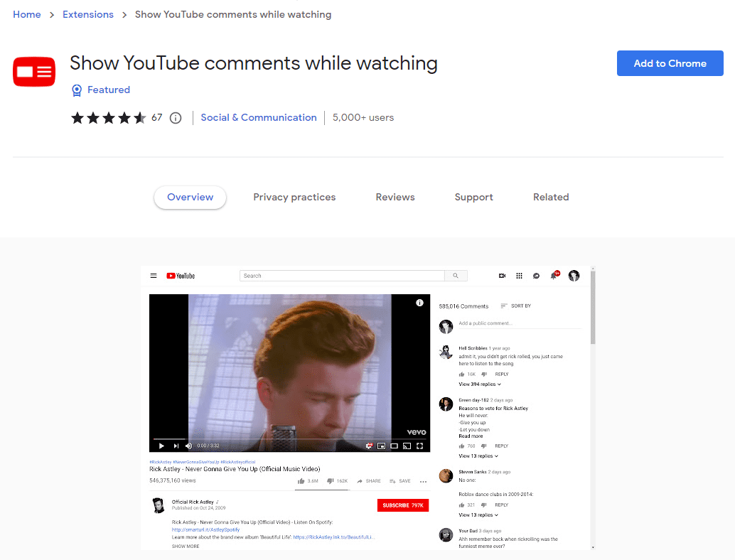The width and height of the screenshot is (735, 560).
Task: Switch to the Privacy practices tab
Action: [x=294, y=198]
